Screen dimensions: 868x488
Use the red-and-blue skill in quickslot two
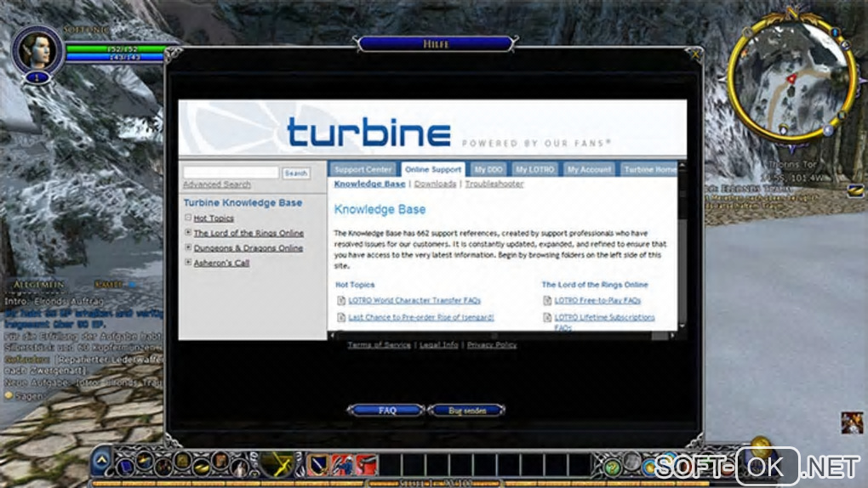coord(341,465)
